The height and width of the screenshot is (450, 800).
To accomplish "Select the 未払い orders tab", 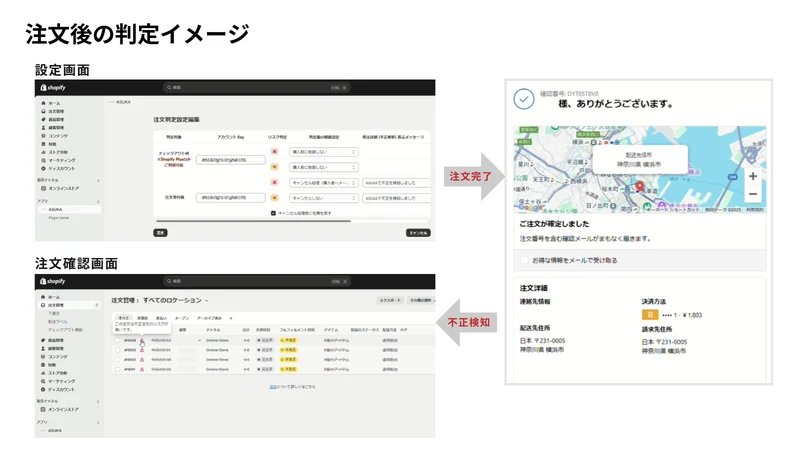I will coord(161,318).
